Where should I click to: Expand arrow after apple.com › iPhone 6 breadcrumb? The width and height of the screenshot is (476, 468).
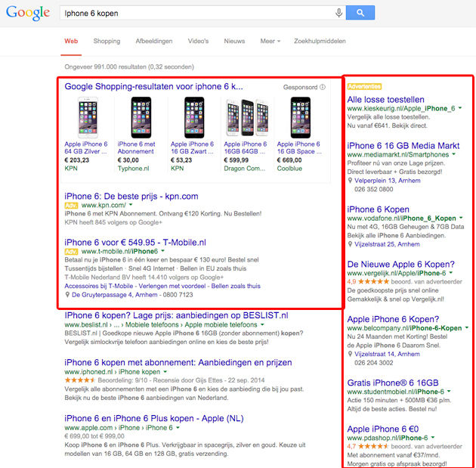pos(178,428)
